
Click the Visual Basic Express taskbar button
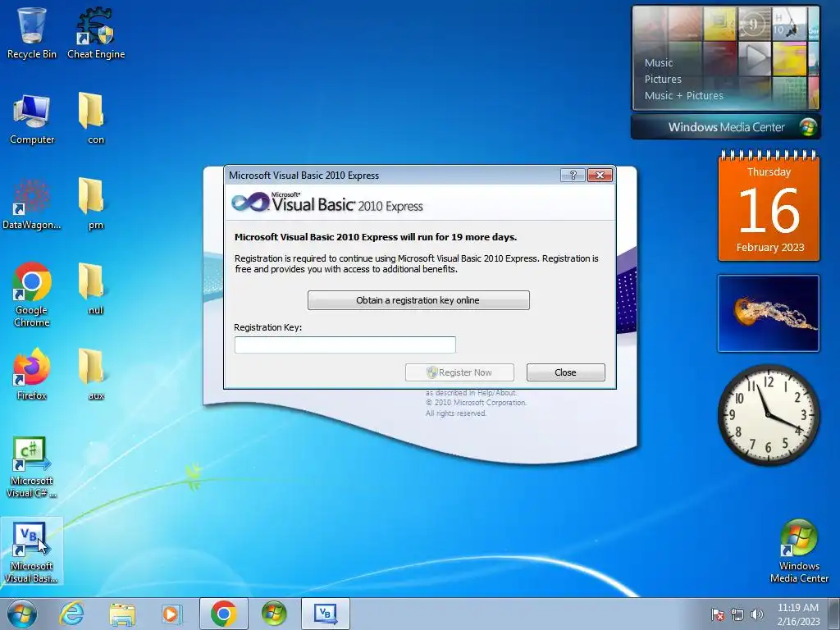tap(325, 614)
